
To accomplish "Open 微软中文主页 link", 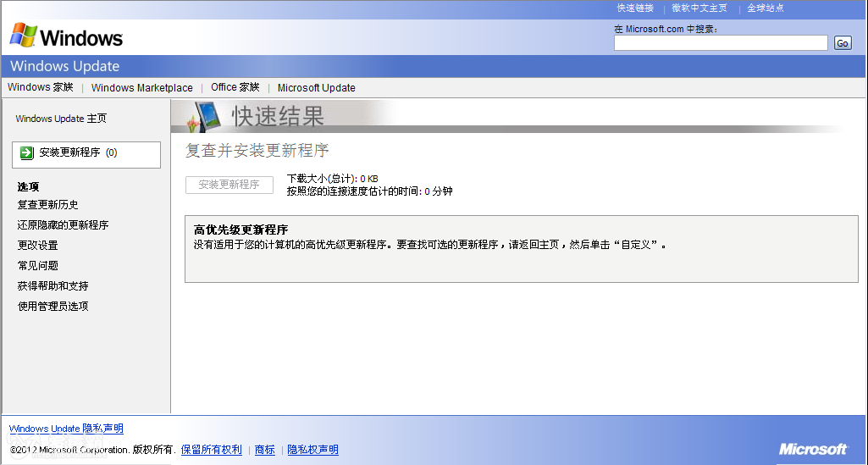I will [699, 8].
